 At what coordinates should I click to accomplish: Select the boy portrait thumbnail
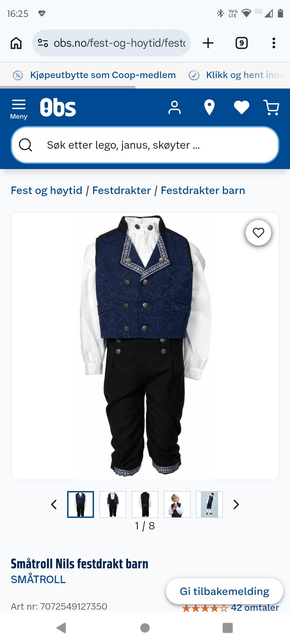177,505
